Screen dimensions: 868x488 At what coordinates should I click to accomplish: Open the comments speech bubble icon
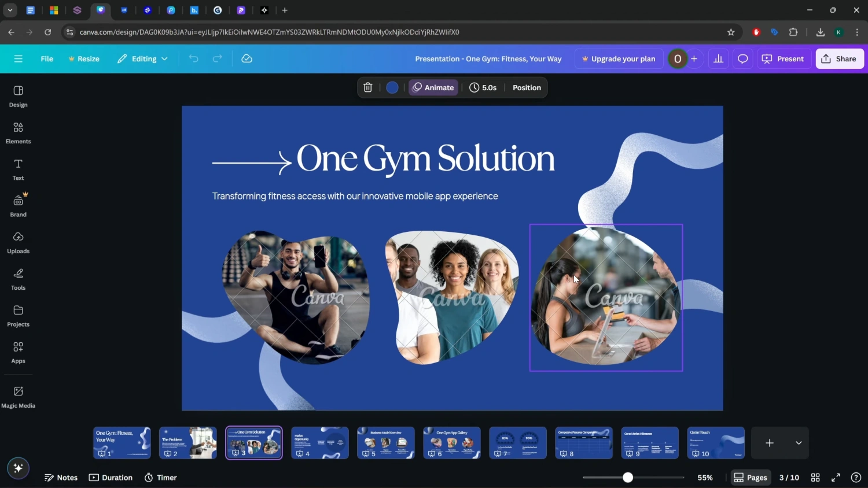click(x=743, y=59)
